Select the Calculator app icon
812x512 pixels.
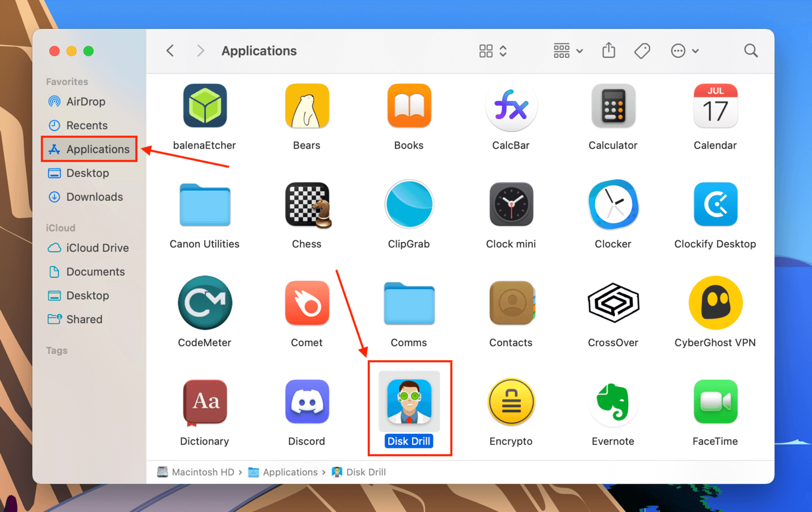point(613,106)
